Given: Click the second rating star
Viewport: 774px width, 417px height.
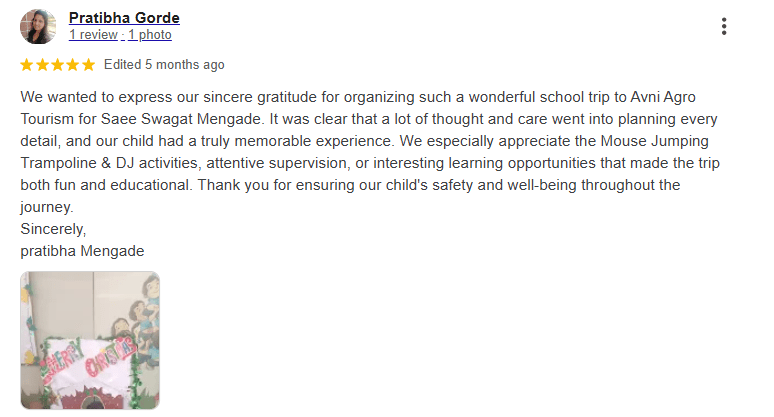Looking at the screenshot, I should (42, 65).
